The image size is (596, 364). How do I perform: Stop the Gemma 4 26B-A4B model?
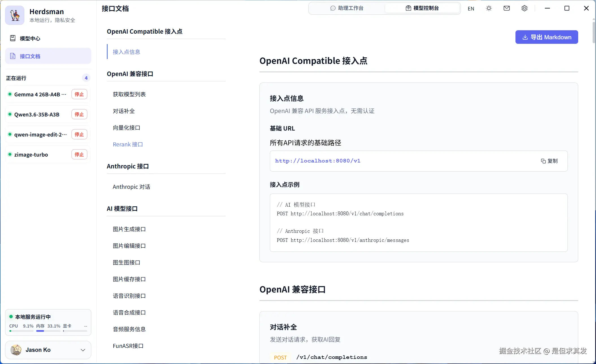click(x=79, y=94)
